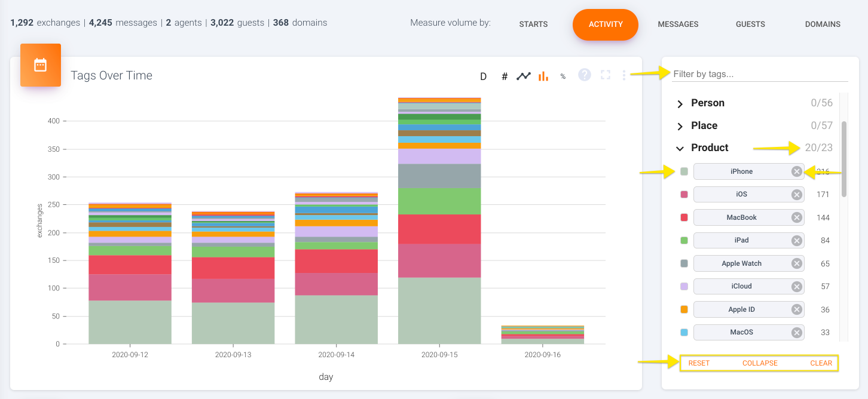Click the MacBook red color swatch
Image resolution: width=868 pixels, height=399 pixels.
point(684,217)
